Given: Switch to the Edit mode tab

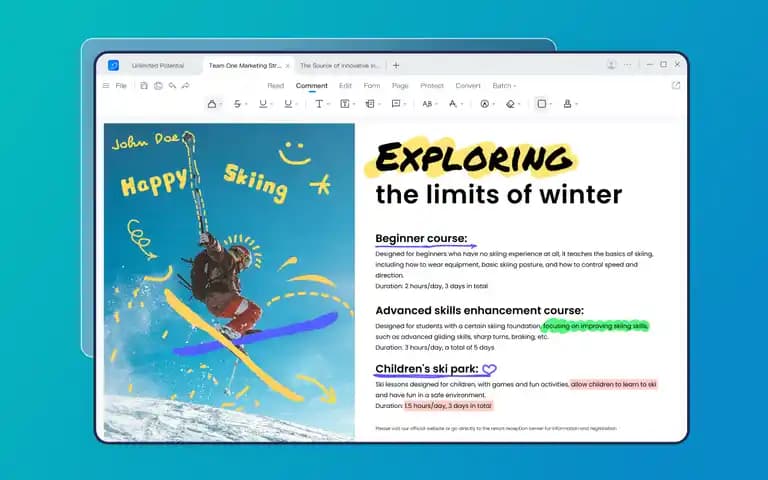Looking at the screenshot, I should [345, 86].
